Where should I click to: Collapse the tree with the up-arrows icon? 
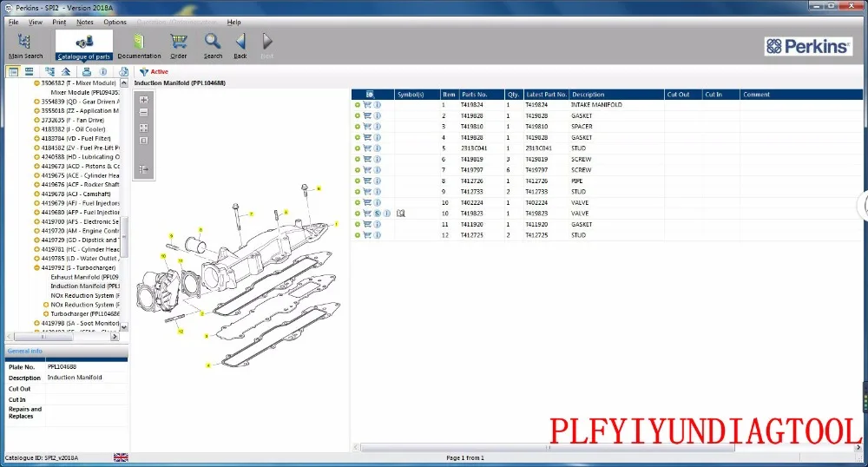pos(66,71)
